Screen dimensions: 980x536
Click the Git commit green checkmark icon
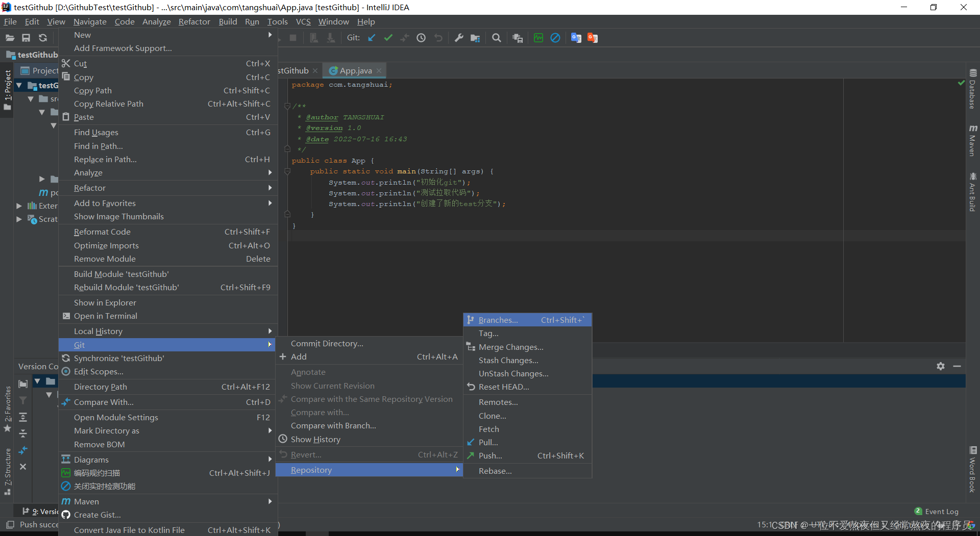pos(388,38)
